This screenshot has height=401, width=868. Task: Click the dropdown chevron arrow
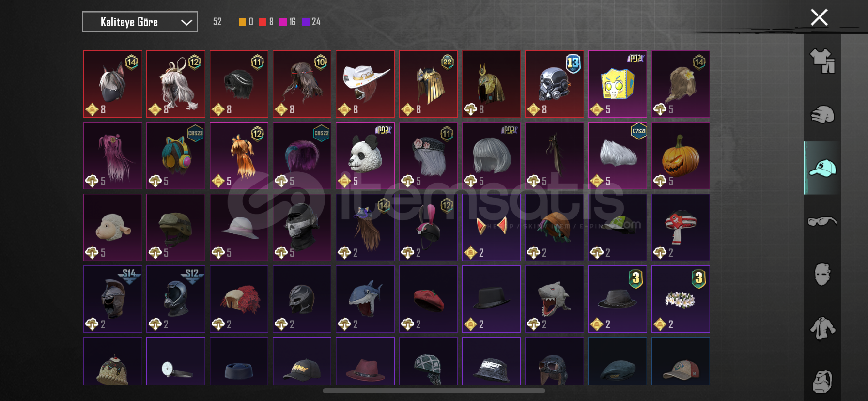[186, 22]
